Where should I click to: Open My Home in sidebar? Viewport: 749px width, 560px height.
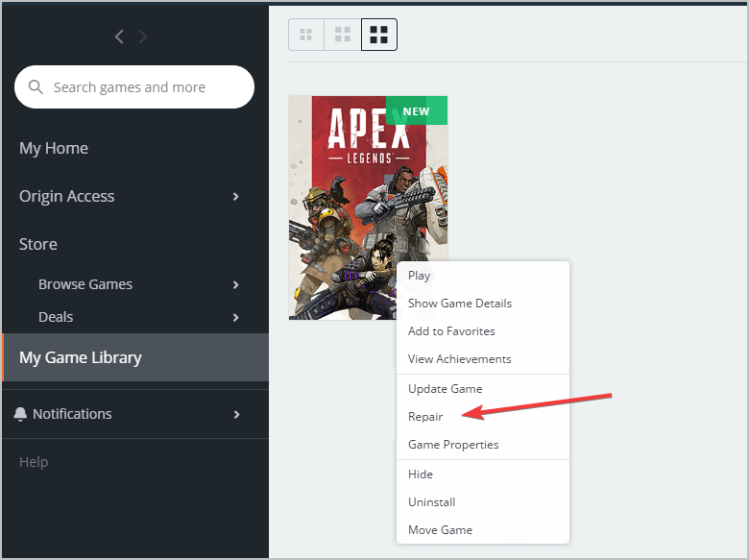coord(54,148)
